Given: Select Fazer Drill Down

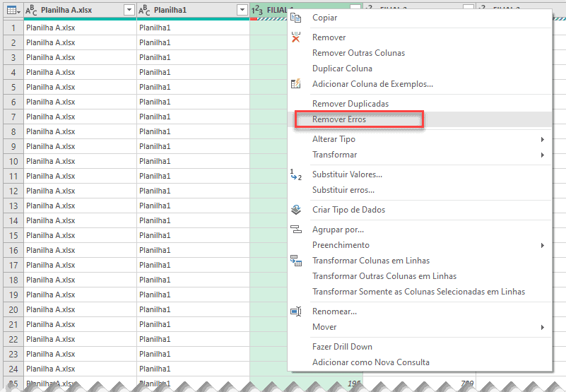Looking at the screenshot, I should click(x=420, y=347).
